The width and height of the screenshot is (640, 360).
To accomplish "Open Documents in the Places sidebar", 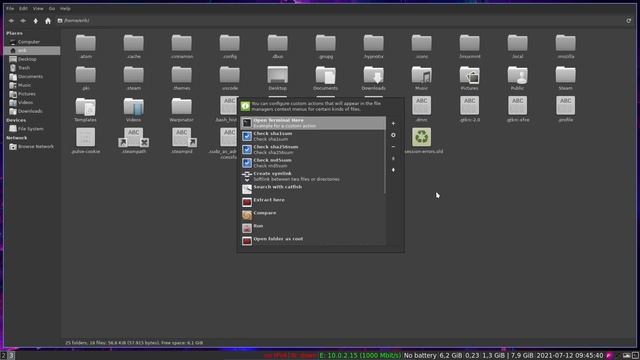I will click(32, 76).
